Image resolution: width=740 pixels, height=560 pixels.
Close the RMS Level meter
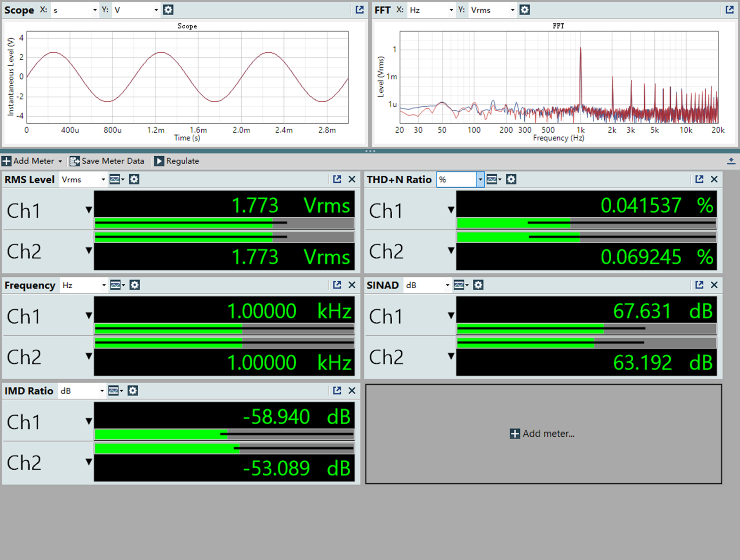352,179
